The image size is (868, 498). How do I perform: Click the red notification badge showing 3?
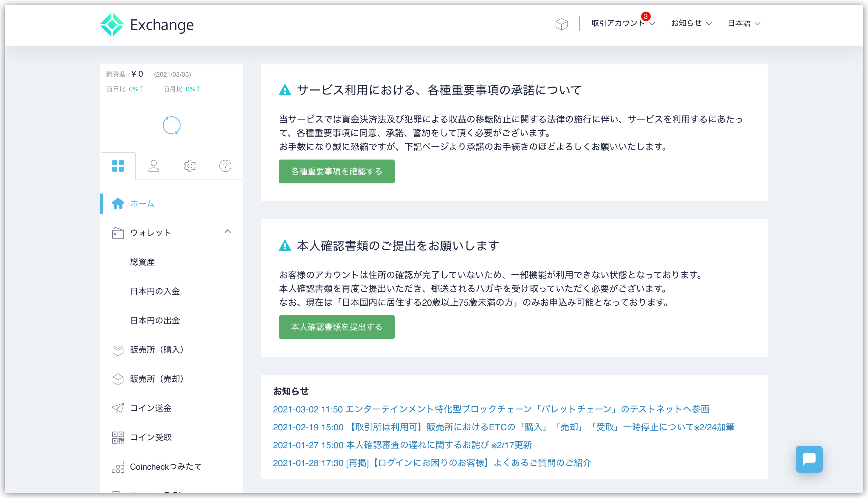[646, 16]
